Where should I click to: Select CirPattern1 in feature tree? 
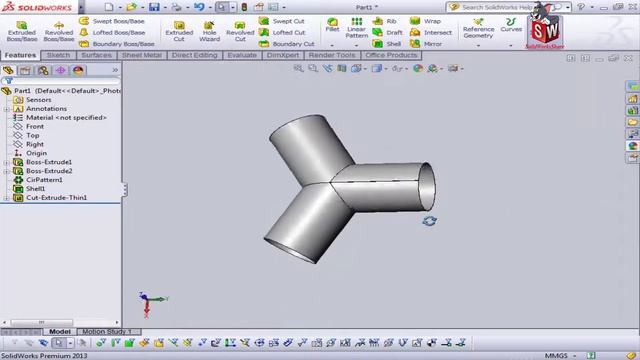(44, 180)
